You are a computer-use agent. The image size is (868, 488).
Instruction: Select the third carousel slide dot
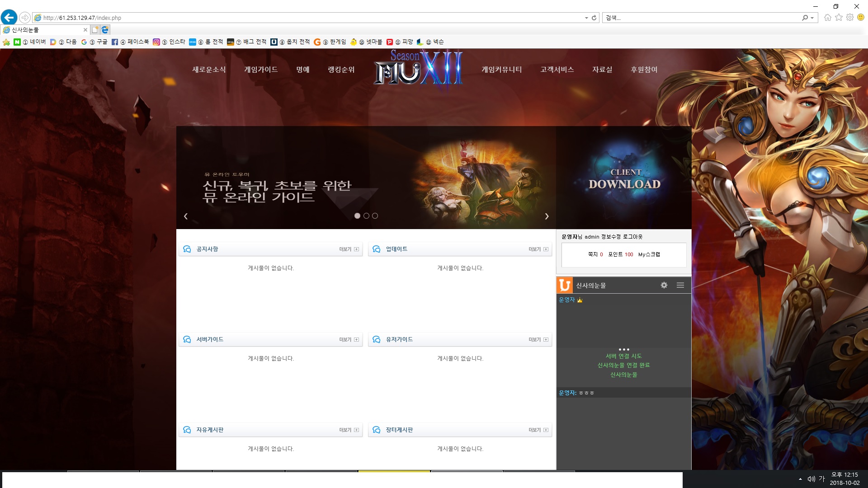click(375, 216)
